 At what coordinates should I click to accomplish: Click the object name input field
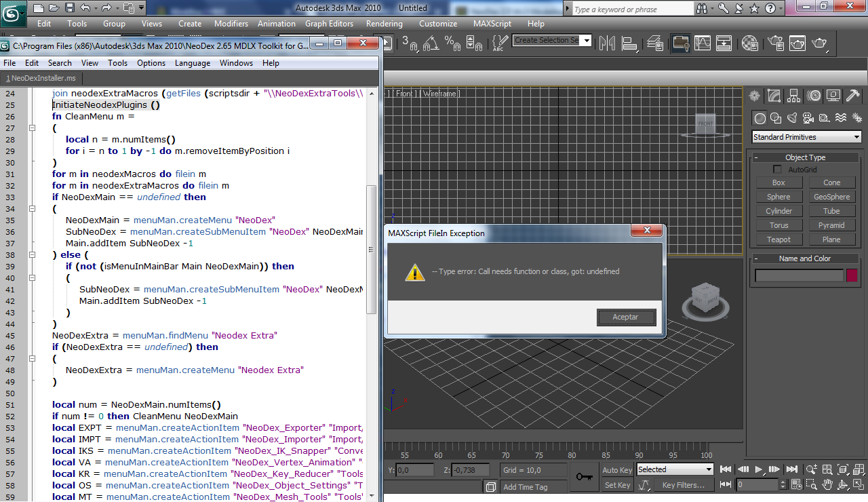(x=800, y=275)
